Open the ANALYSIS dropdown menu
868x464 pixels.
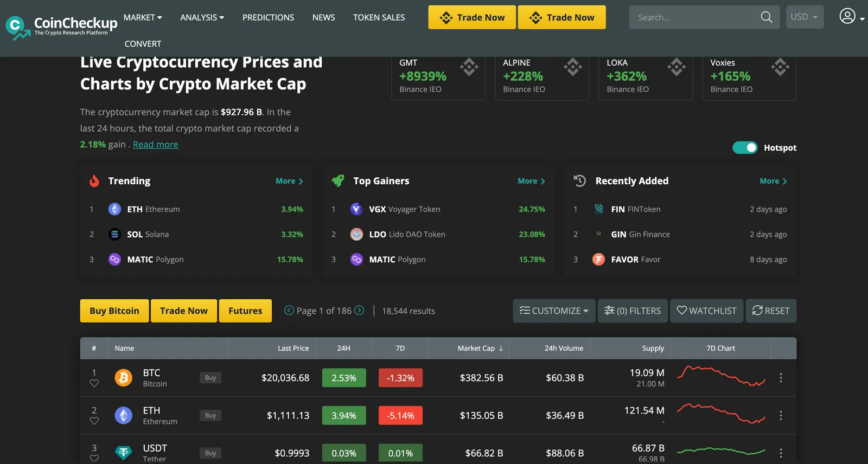tap(202, 17)
